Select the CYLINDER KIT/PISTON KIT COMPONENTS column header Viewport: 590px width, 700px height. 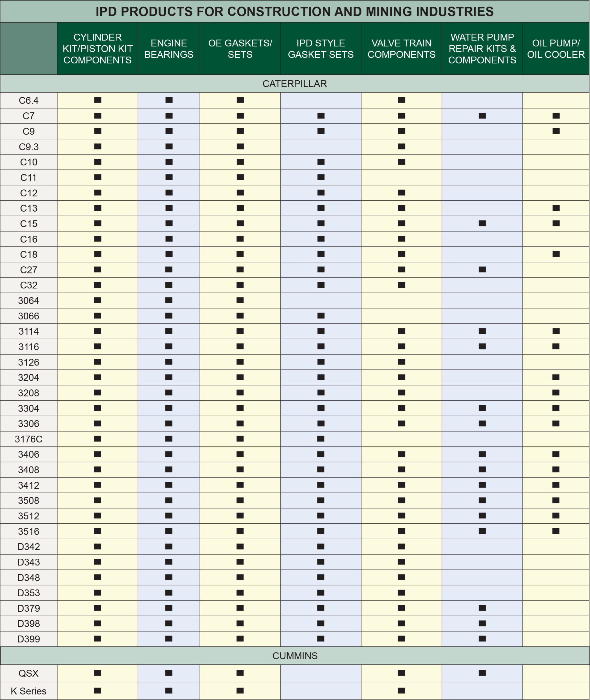tap(98, 48)
